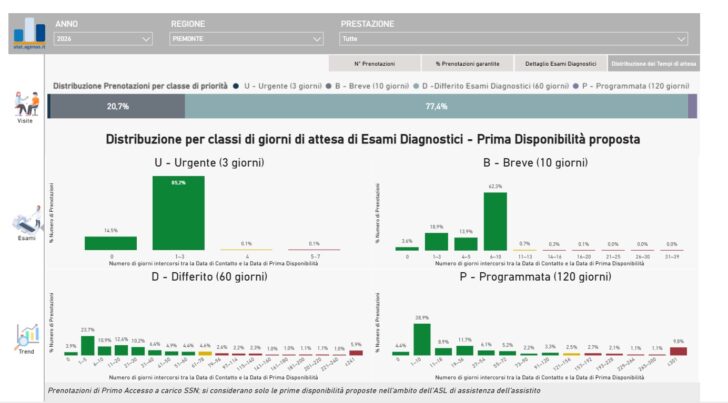Expand the PRESTAZIONE dropdown showing Tutte
The height and width of the screenshot is (403, 728).
point(514,39)
